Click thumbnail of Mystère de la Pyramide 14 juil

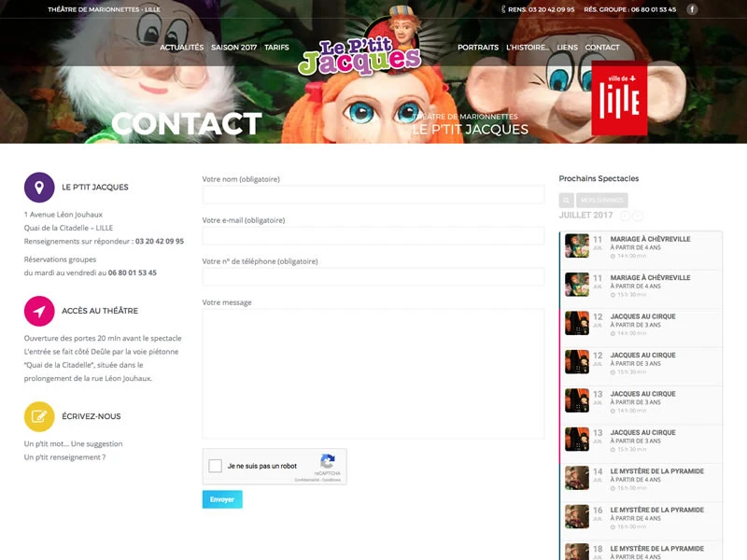pos(577,478)
